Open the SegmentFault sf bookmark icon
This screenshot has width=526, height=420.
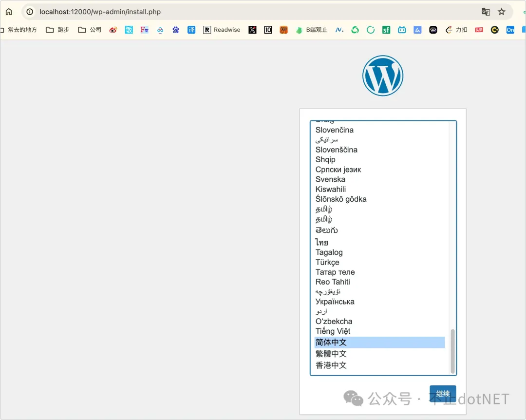386,30
